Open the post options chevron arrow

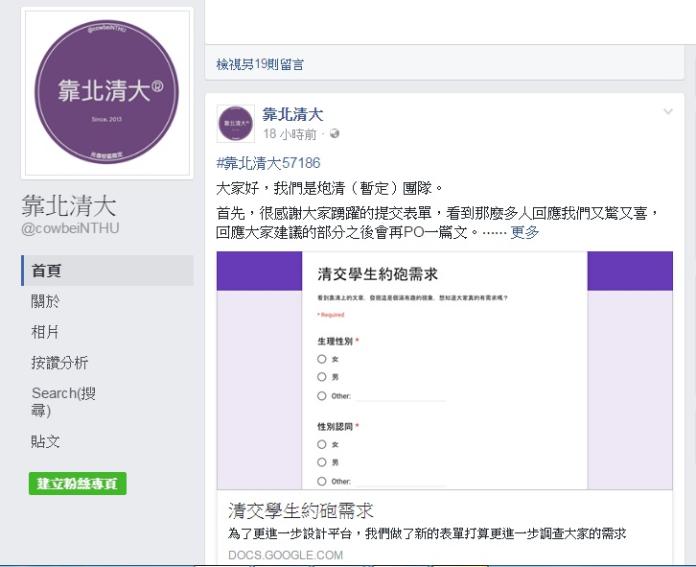point(668,111)
